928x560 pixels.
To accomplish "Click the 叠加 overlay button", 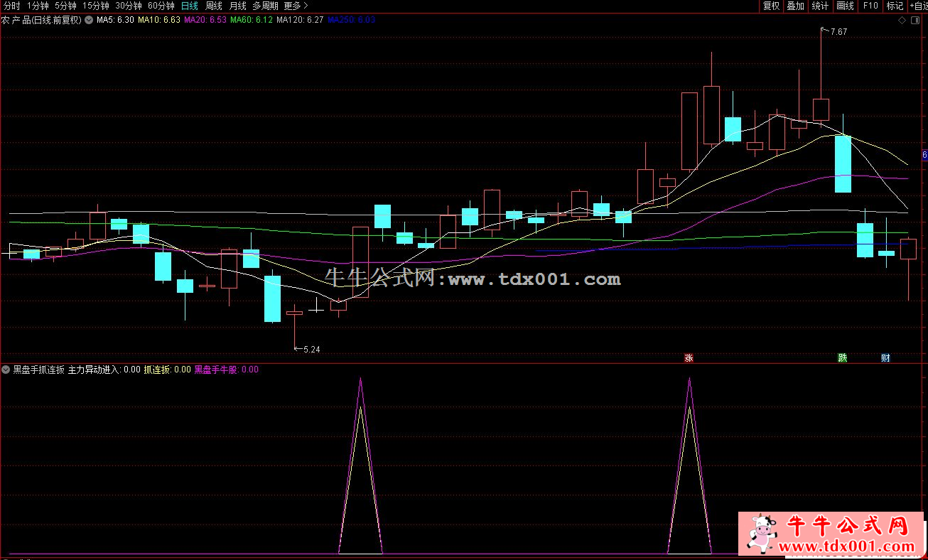I will pos(795,6).
